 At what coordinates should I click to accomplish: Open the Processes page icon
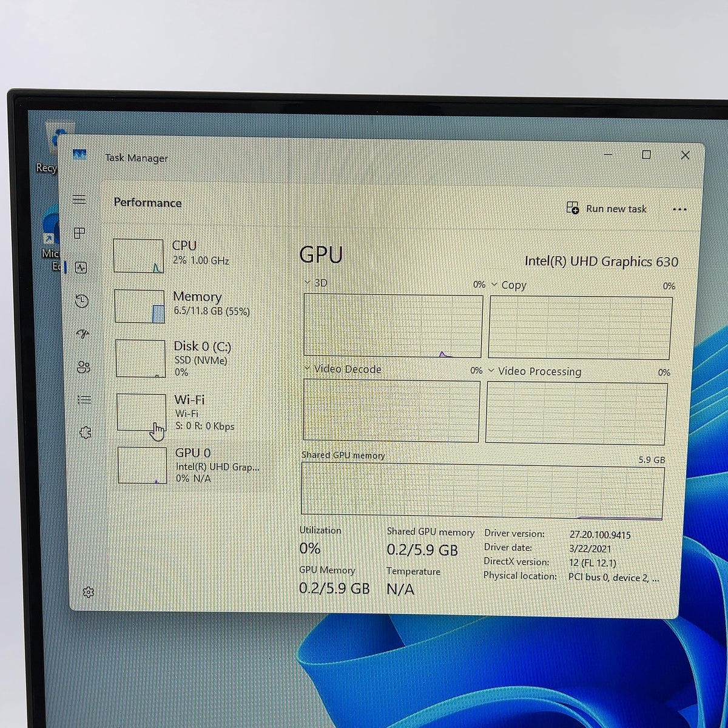79,234
